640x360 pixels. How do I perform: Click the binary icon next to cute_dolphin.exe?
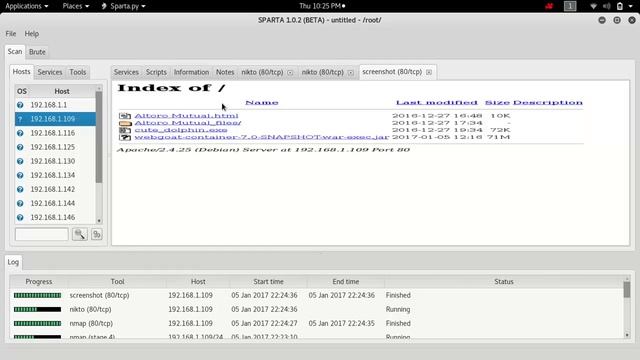[125, 130]
